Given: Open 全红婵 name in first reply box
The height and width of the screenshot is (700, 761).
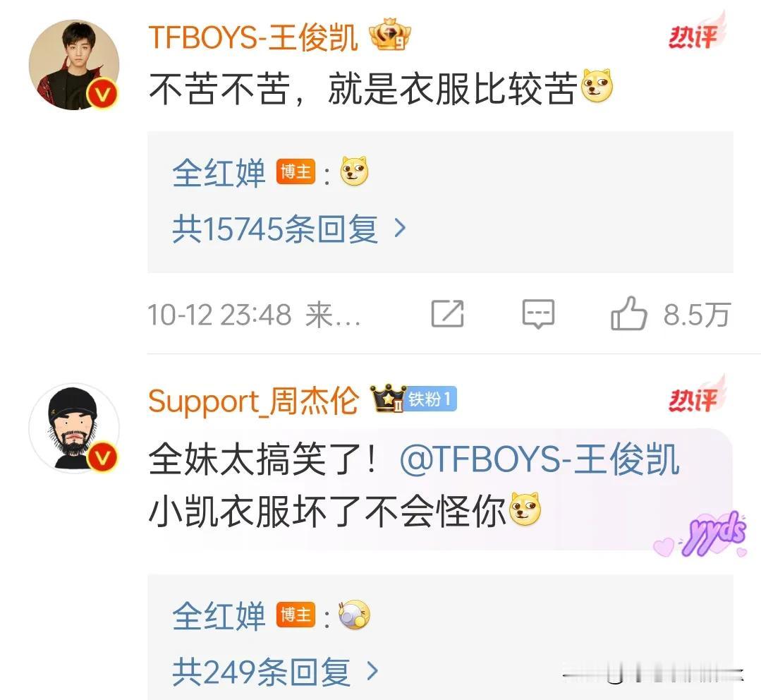Looking at the screenshot, I should [219, 173].
